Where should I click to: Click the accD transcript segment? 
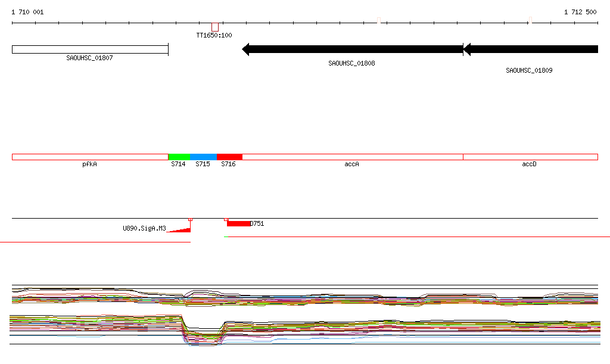[x=530, y=157]
